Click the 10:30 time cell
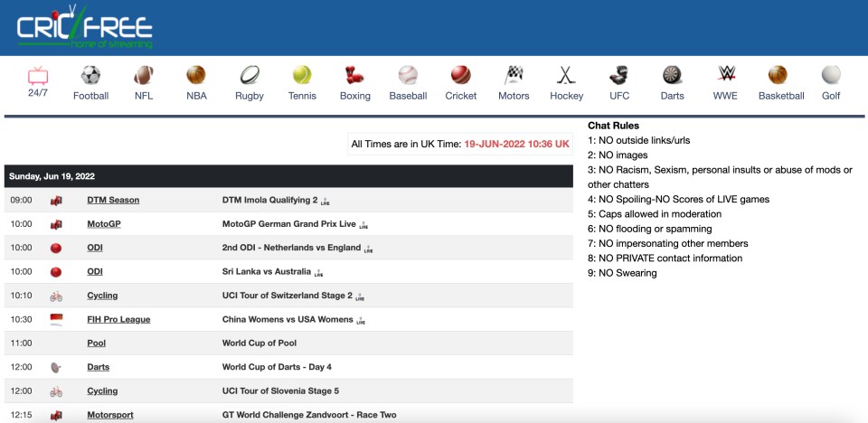 click(x=21, y=319)
